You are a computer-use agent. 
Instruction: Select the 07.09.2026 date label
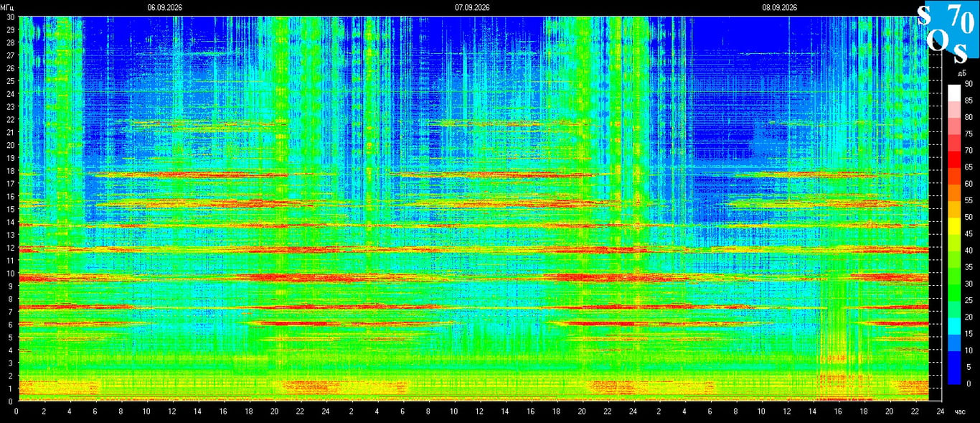pyautogui.click(x=472, y=8)
